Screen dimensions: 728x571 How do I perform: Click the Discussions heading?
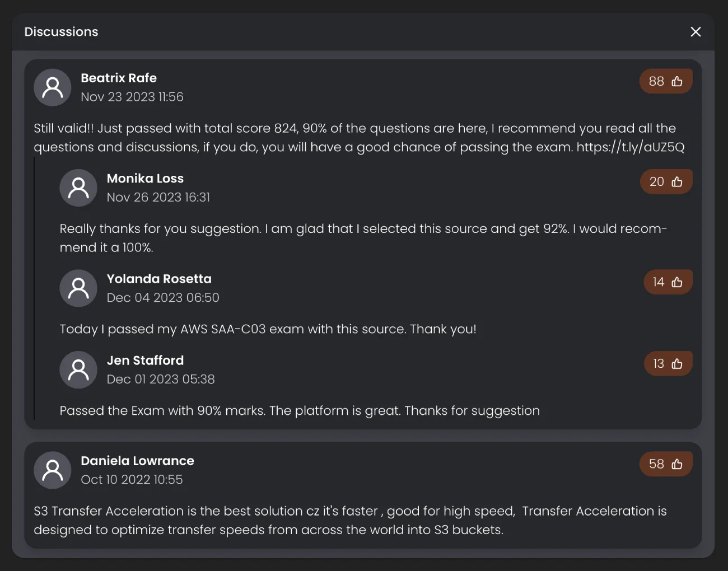point(61,32)
